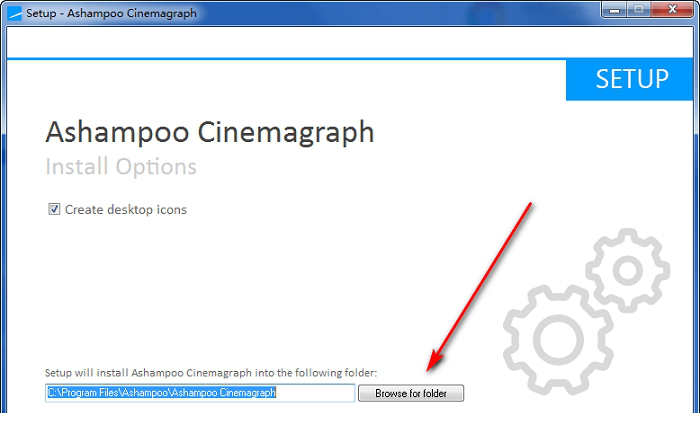Click the 'Setup - Ashampoo Cinemagraph' window title
700x429 pixels.
(x=111, y=13)
